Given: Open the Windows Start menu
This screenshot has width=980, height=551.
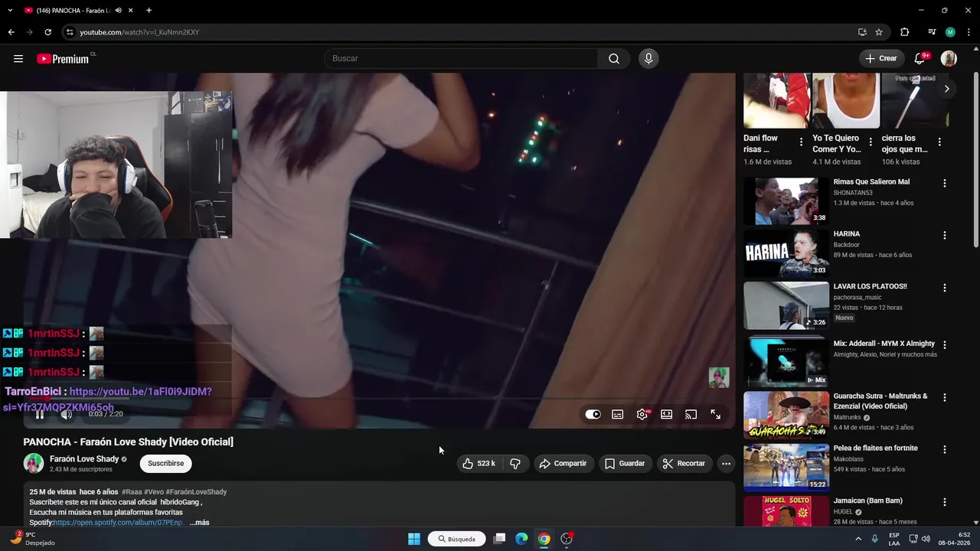Looking at the screenshot, I should [x=414, y=539].
